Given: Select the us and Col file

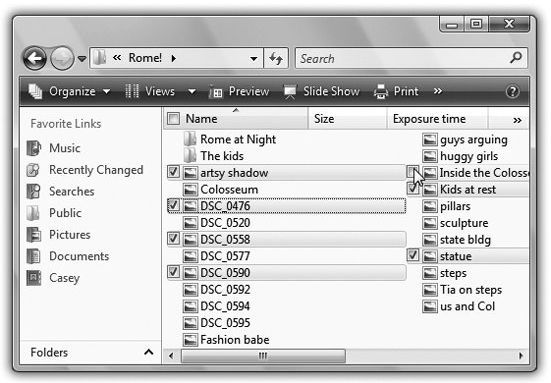Looking at the screenshot, I should tap(467, 306).
